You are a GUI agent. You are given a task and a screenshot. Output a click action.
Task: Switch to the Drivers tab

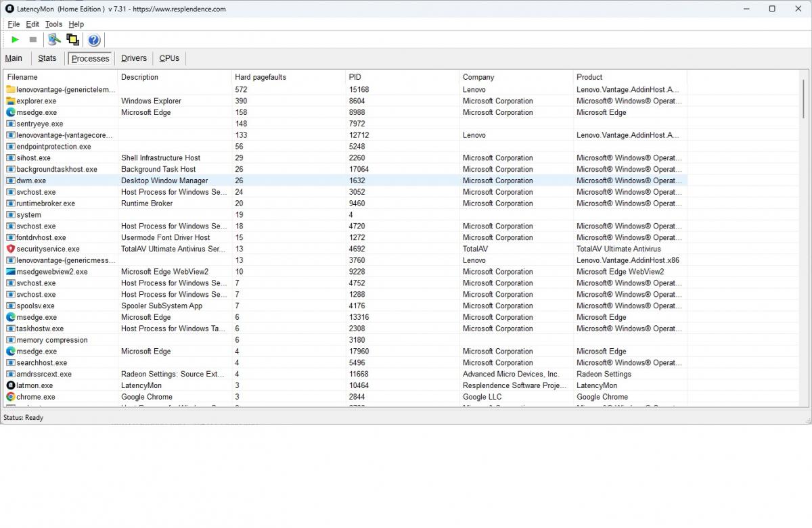point(134,58)
